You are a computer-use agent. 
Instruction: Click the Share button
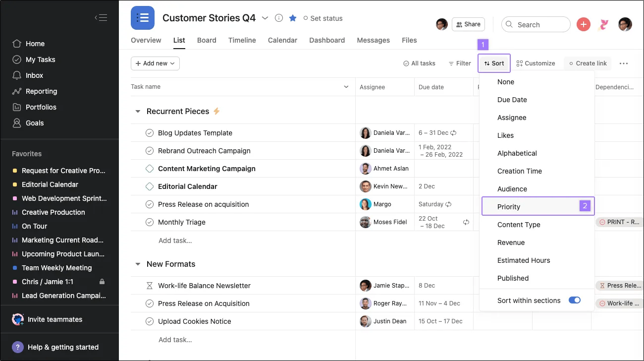pyautogui.click(x=468, y=24)
